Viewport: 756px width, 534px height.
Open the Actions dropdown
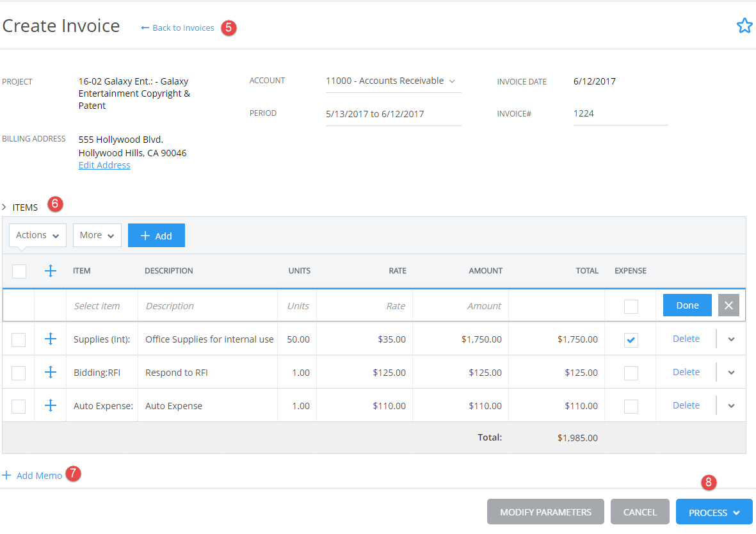tap(38, 236)
